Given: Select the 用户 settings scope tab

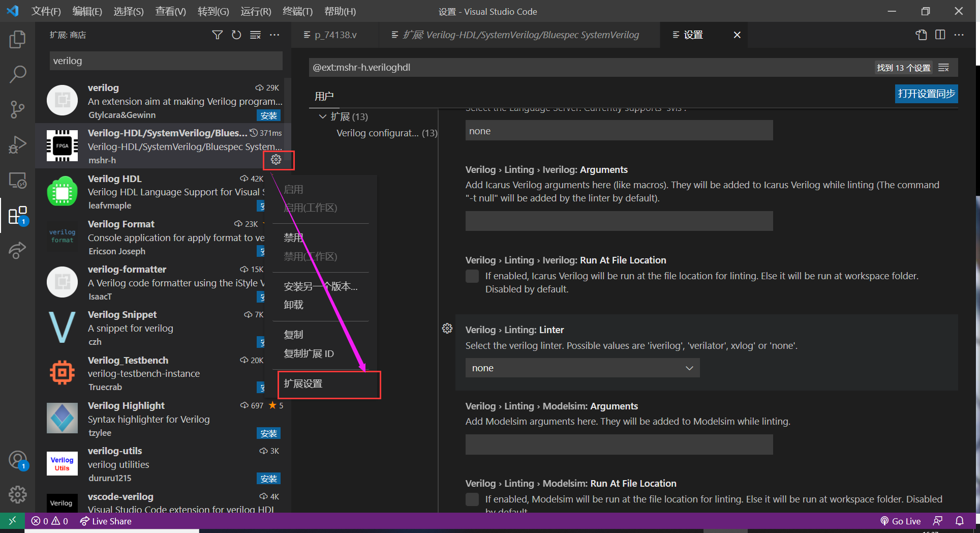Looking at the screenshot, I should 324,96.
